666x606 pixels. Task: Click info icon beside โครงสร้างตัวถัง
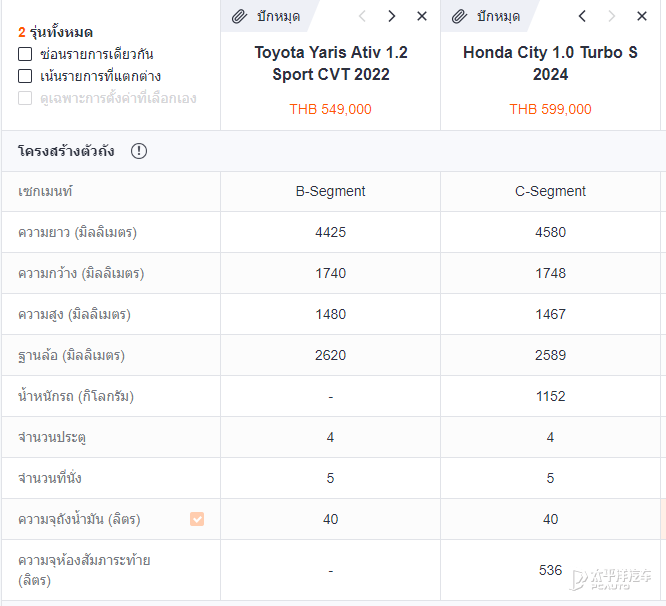pos(139,151)
